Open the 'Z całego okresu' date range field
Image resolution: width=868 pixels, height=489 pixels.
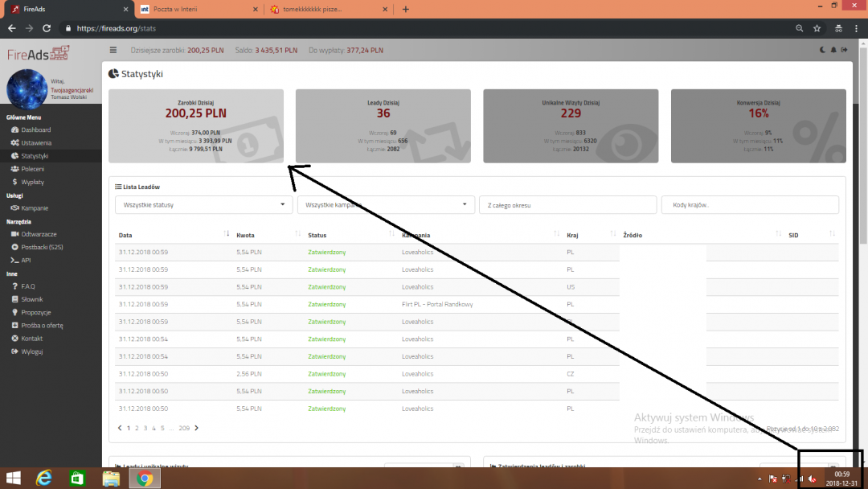pos(567,205)
